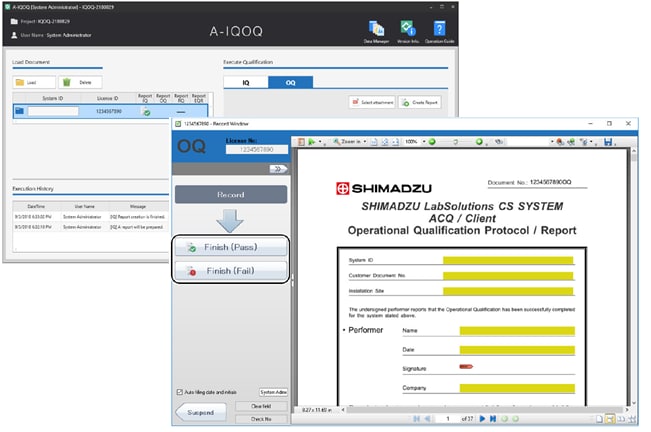Click the red Signature marker in report
Viewport: 651px width, 432px height.
[x=466, y=366]
